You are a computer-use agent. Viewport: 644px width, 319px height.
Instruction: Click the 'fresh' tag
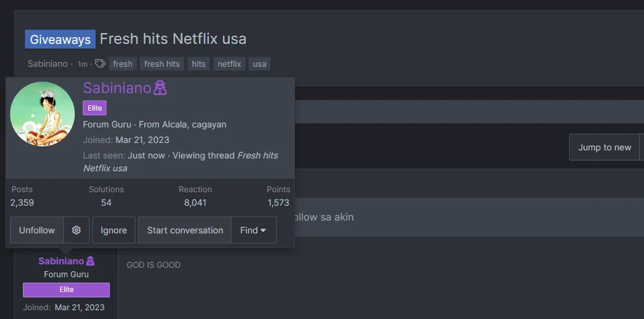click(x=123, y=64)
